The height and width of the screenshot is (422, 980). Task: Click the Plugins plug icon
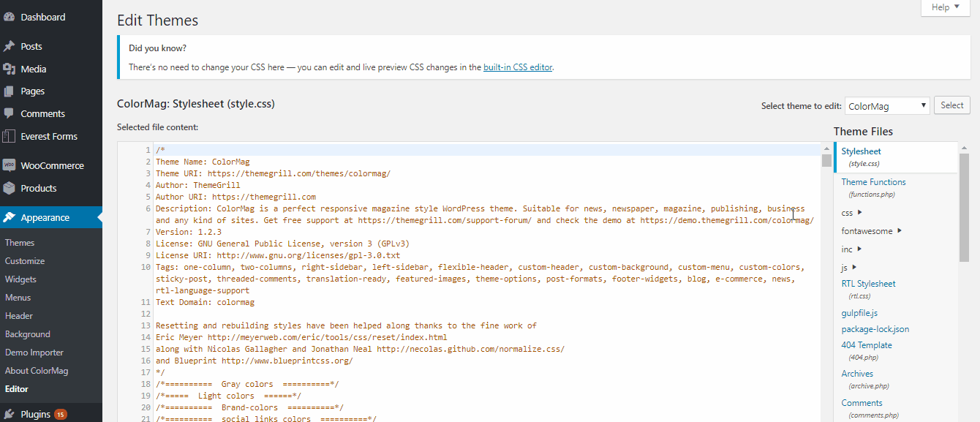(10, 414)
